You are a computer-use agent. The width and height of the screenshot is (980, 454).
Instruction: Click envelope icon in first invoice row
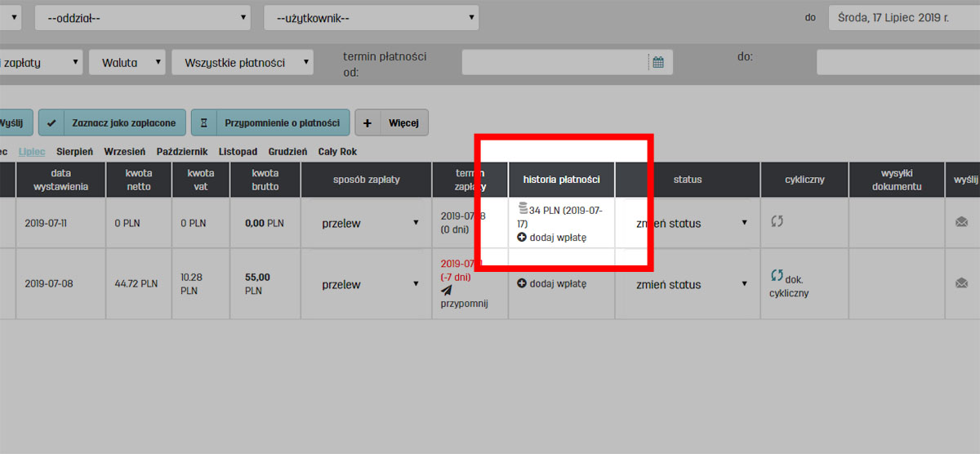point(961,222)
